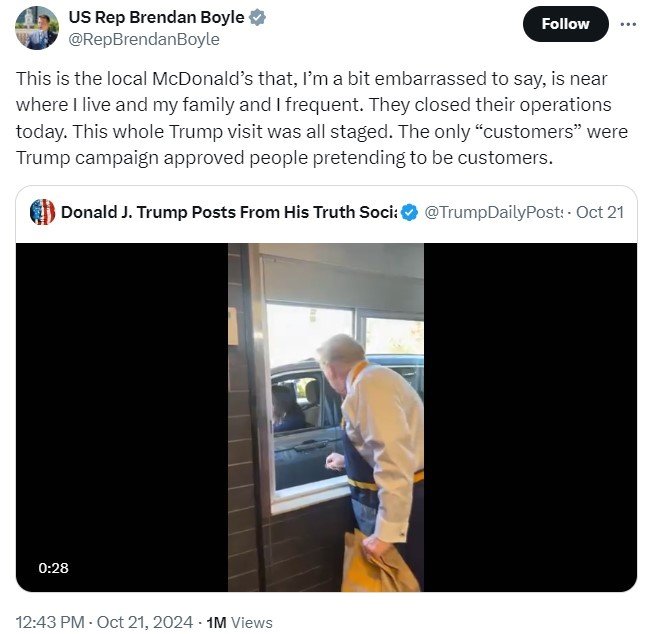Viewport: 652px width, 634px height.
Task: Click the 12:43 PM post timestamp
Action: tap(50, 622)
